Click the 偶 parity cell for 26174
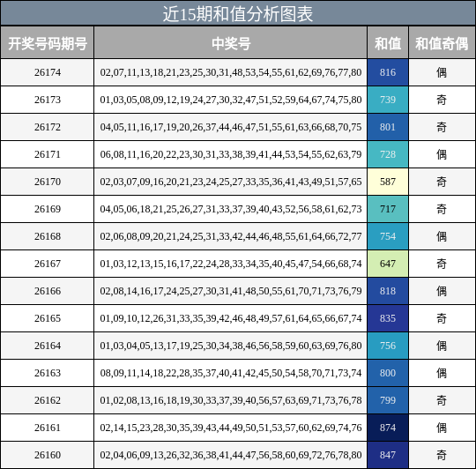Screen dimensions: 476x469 pos(442,72)
